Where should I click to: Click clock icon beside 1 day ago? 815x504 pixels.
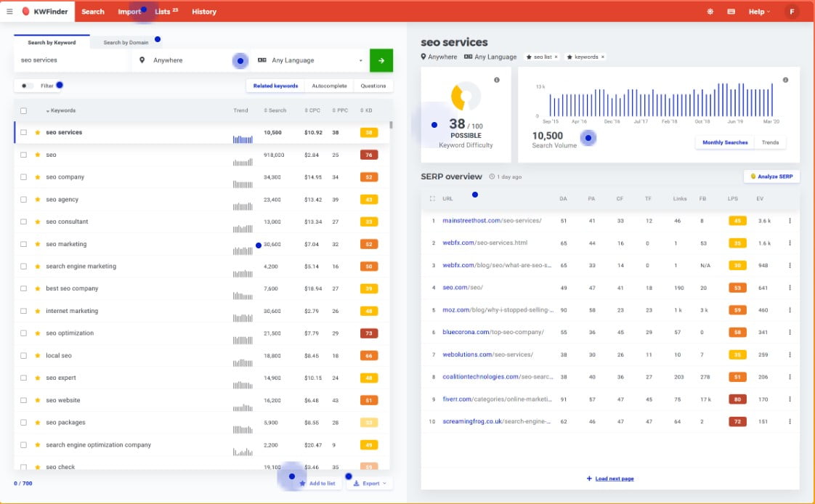pyautogui.click(x=492, y=176)
